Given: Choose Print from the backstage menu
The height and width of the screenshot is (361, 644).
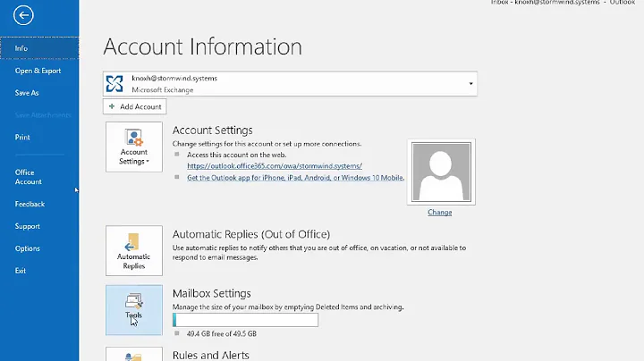Looking at the screenshot, I should (x=22, y=138).
